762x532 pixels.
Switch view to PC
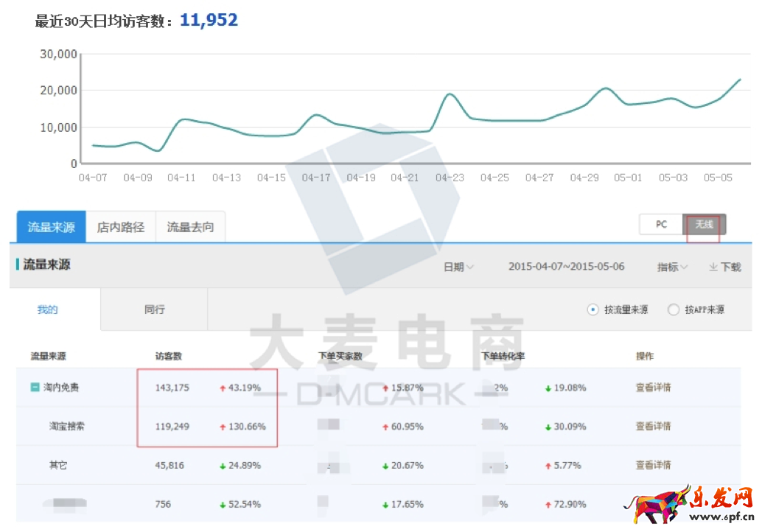[661, 225]
